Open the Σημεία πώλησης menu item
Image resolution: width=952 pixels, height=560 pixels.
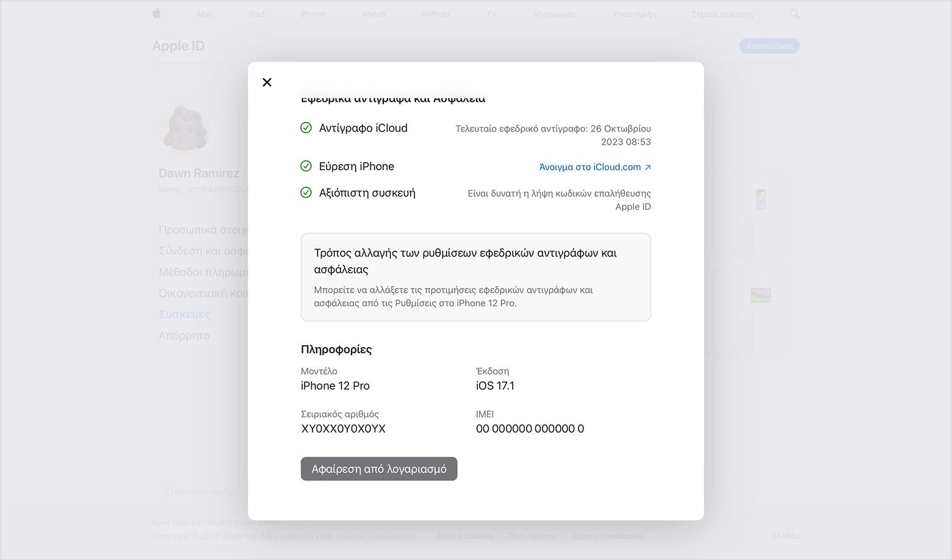point(723,14)
